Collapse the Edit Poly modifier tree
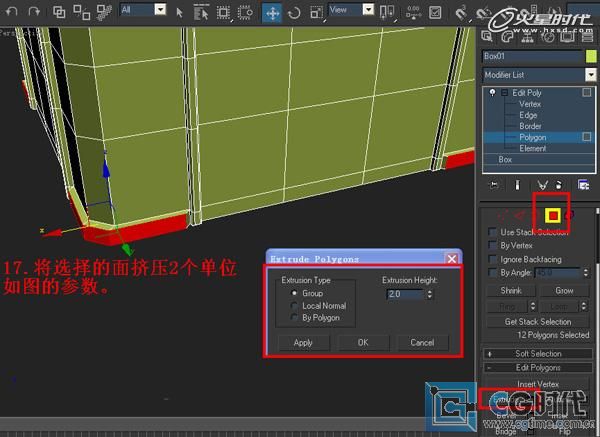600x437 pixels. point(505,93)
